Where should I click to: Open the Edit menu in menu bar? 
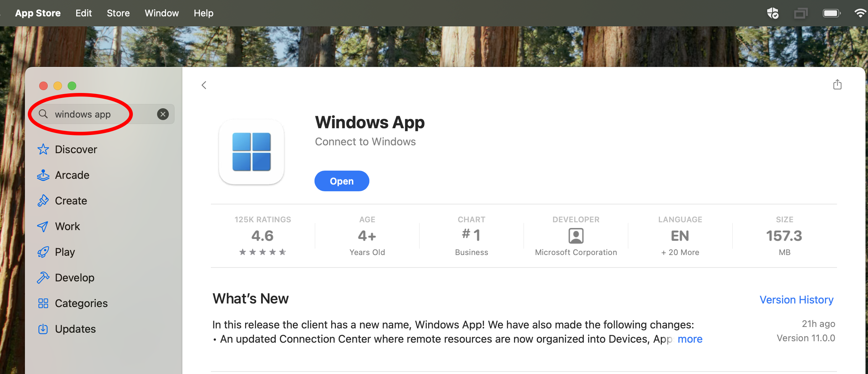tap(84, 13)
